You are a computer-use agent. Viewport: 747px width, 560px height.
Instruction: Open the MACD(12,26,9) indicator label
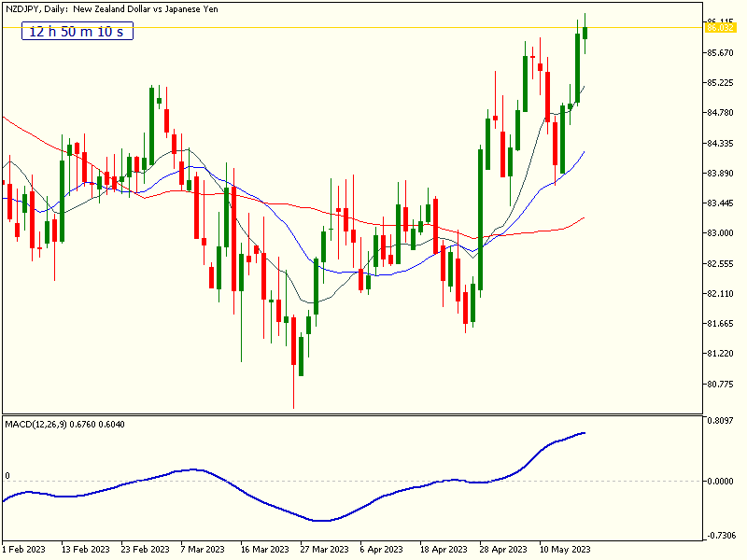point(39,423)
